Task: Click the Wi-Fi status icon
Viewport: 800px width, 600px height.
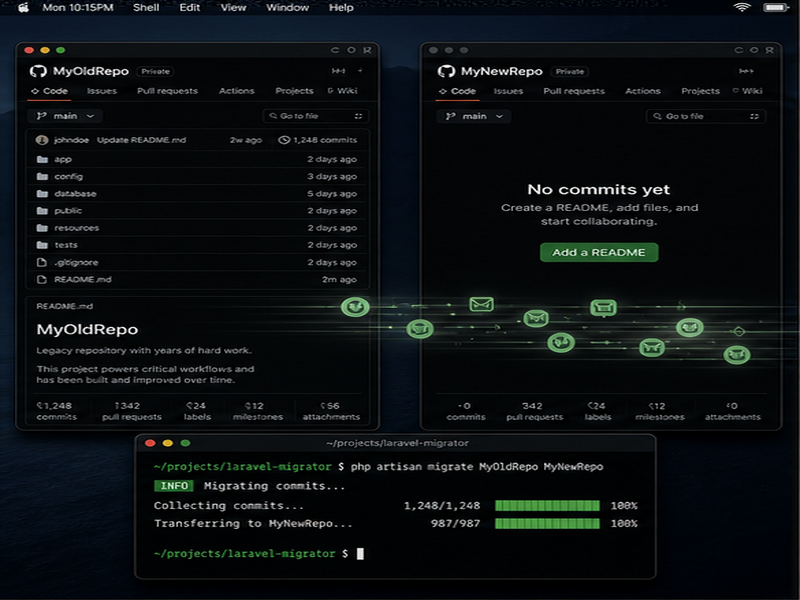Action: (742, 7)
